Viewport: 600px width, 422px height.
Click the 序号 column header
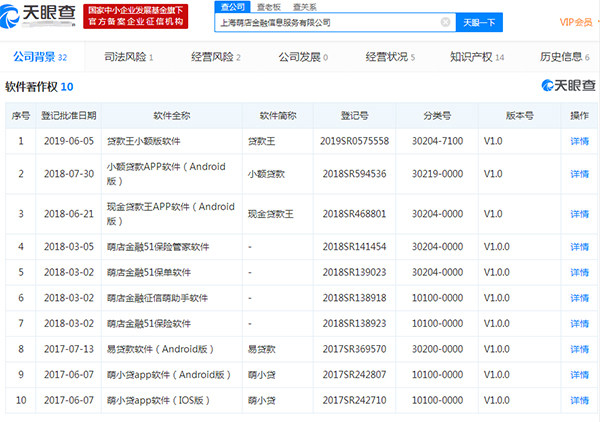[x=21, y=116]
